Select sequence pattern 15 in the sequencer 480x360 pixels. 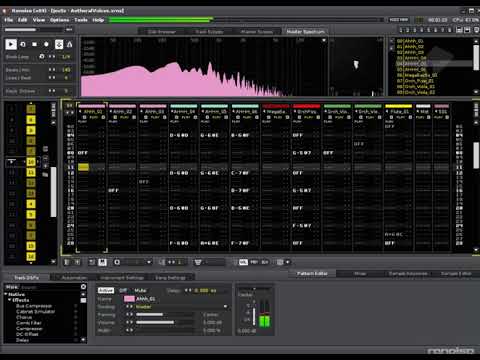pos(31,246)
